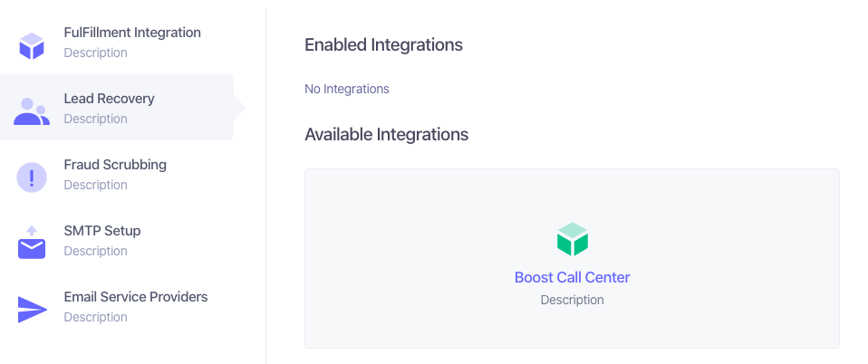Screen dimensions: 868x364
Task: Select the Boost Call Center integration card
Action: pyautogui.click(x=572, y=258)
